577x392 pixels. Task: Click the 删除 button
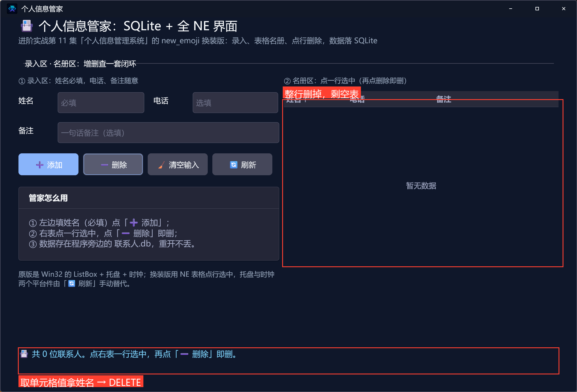click(x=113, y=164)
